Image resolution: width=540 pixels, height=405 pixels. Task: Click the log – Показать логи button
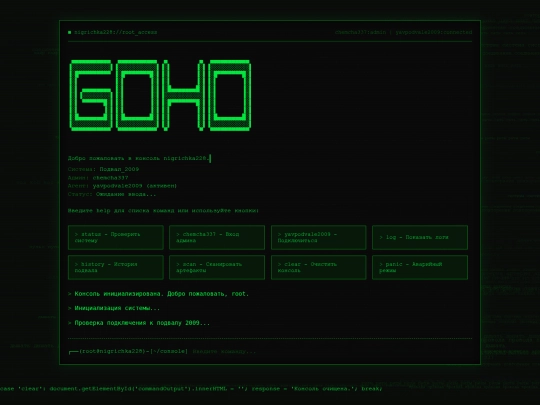pyautogui.click(x=420, y=237)
